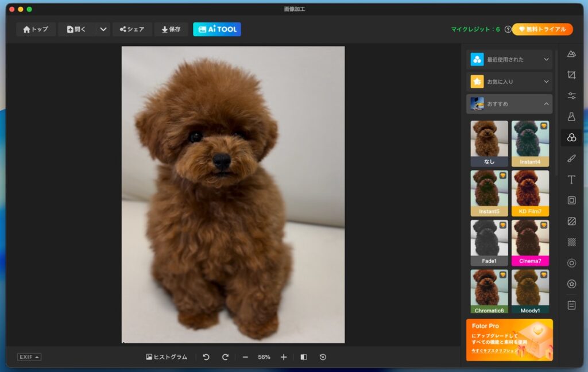Select the Crop tool in the sidebar
Screen dimensions: 588x372
point(571,75)
